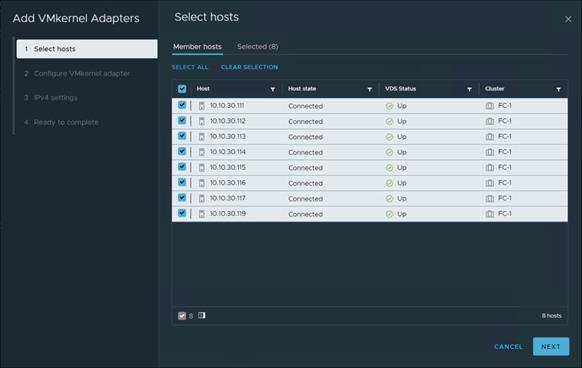
Task: Click host icon for 10.10.30.113
Action: (202, 137)
